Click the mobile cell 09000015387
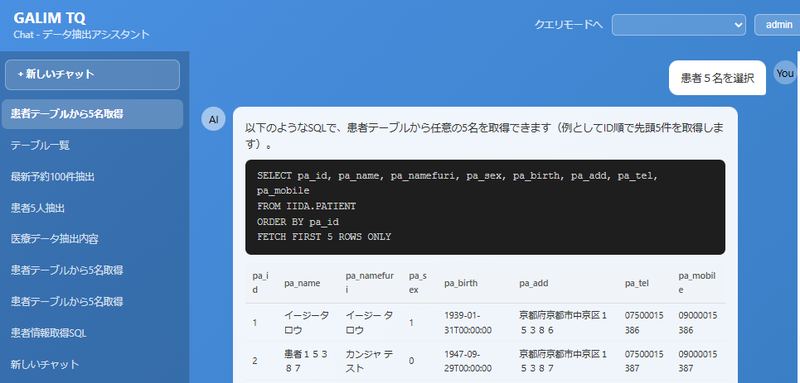 coord(698,361)
